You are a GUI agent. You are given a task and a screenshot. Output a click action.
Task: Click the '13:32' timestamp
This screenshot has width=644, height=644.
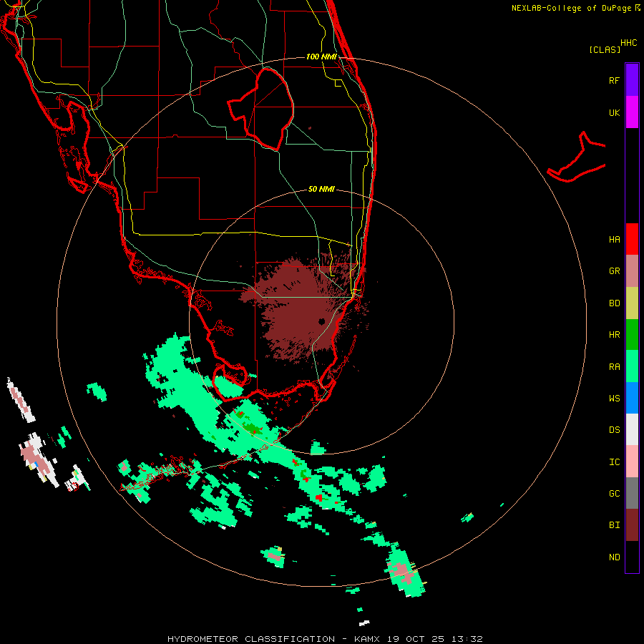point(467,639)
